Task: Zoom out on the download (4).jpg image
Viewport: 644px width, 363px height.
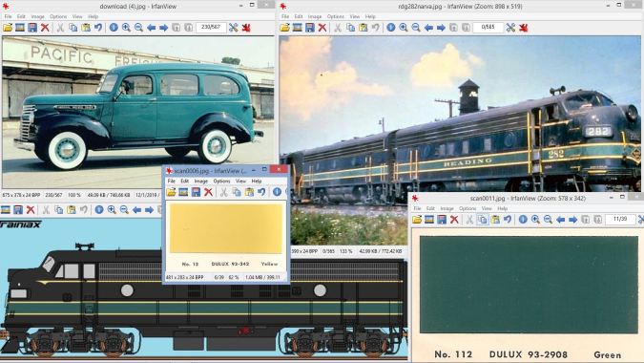Action: 139,28
